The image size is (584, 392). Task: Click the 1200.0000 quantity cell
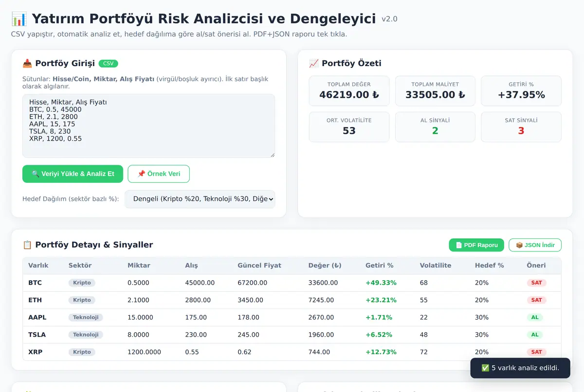(x=144, y=352)
